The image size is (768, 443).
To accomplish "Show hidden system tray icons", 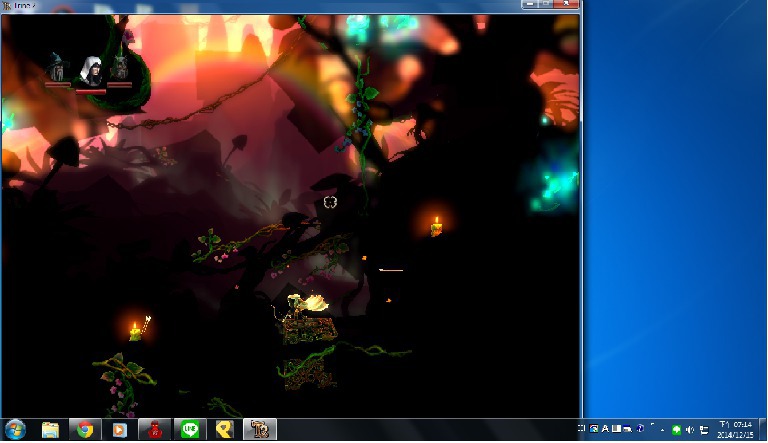I will click(662, 430).
